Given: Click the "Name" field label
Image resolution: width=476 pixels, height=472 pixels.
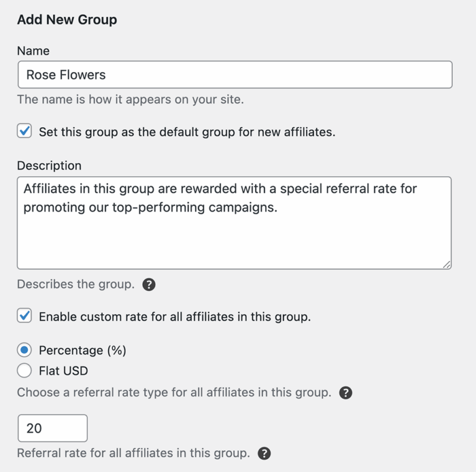Looking at the screenshot, I should pos(33,51).
